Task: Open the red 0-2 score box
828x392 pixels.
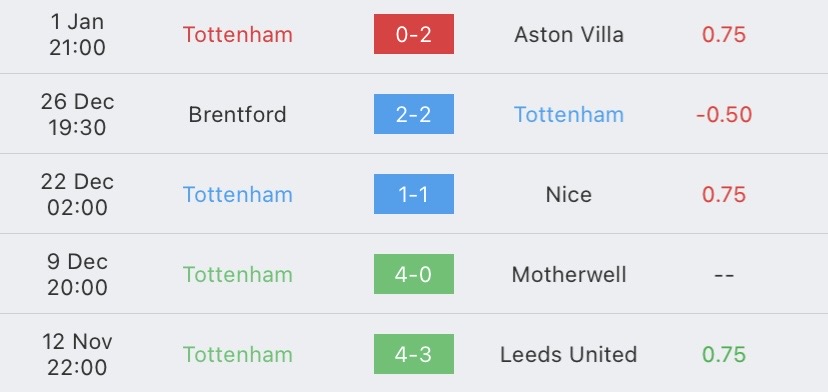Action: 413,34
